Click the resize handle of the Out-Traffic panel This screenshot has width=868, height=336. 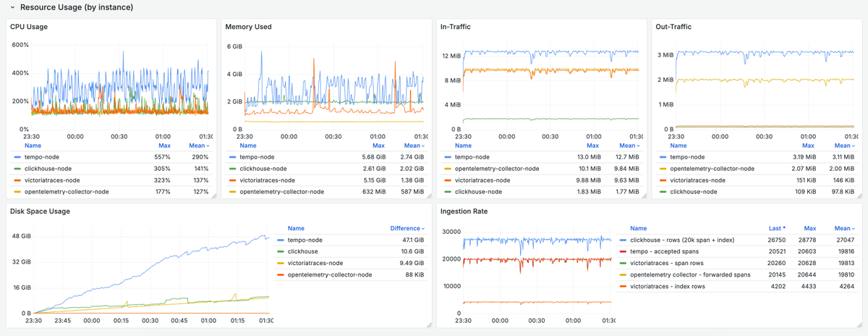tap(859, 196)
